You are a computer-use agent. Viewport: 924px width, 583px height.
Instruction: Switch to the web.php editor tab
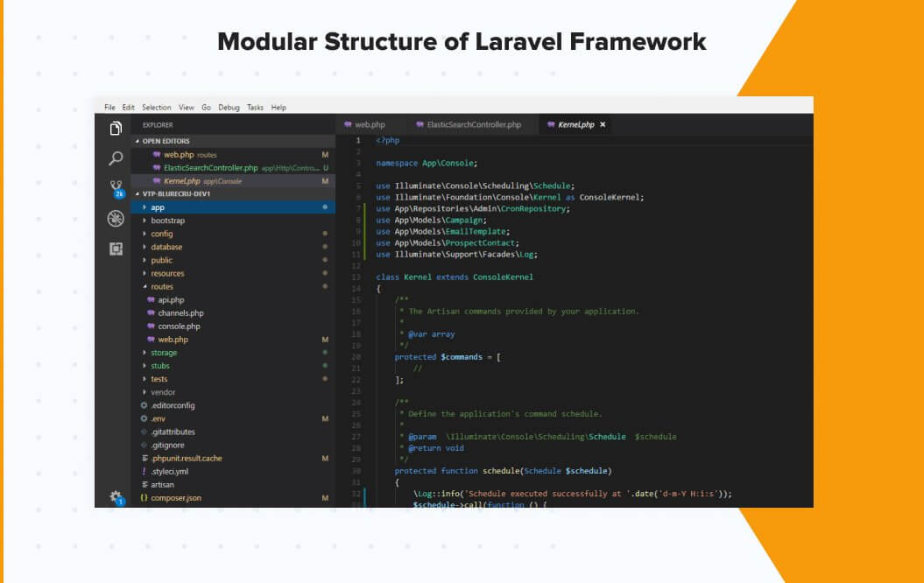(370, 125)
